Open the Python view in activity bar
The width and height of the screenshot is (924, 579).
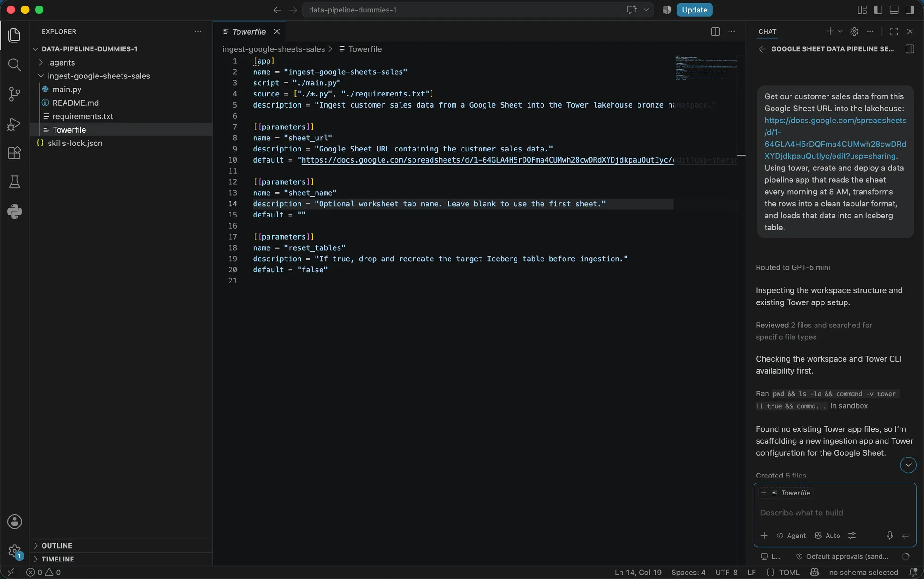[14, 211]
